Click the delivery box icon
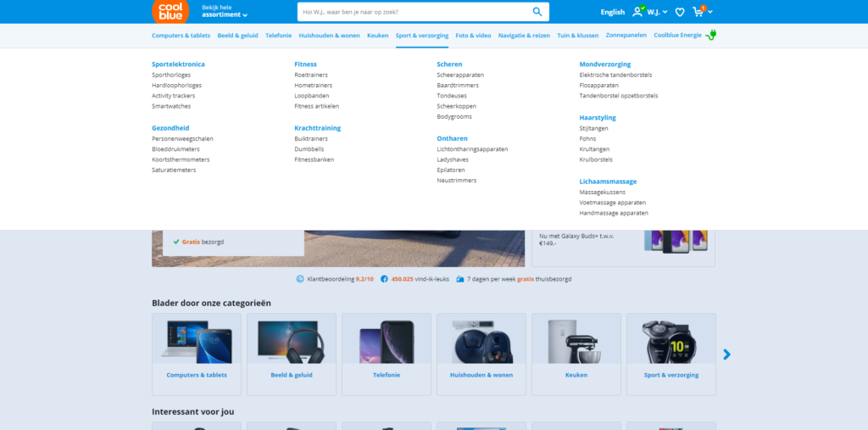This screenshot has width=868, height=430. pyautogui.click(x=460, y=279)
